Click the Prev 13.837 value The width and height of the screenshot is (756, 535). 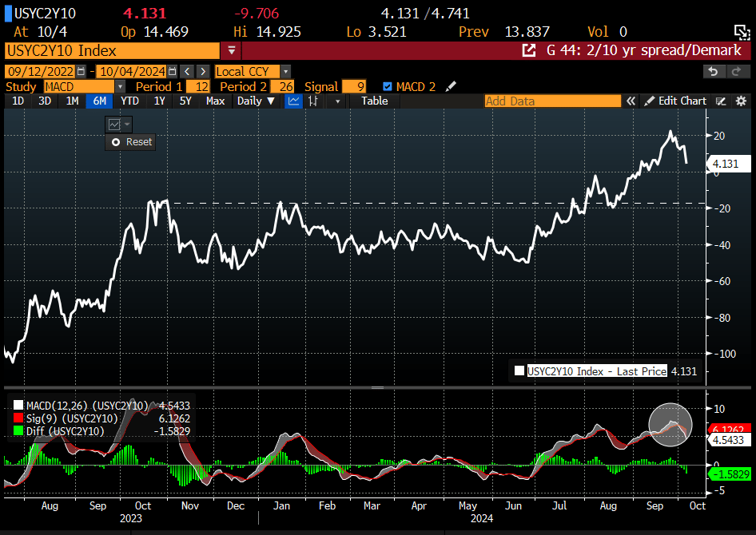point(527,32)
